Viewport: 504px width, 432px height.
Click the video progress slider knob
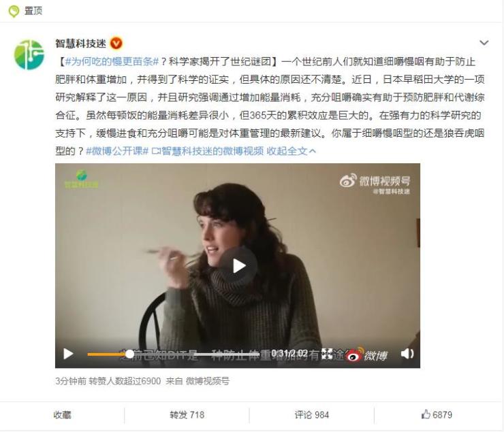coord(129,354)
